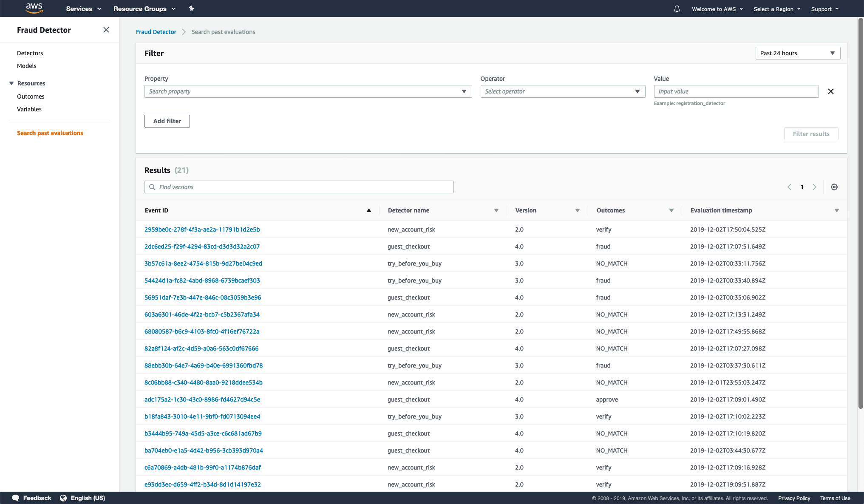Sort by Version column arrow
Image resolution: width=864 pixels, height=504 pixels.
(578, 210)
